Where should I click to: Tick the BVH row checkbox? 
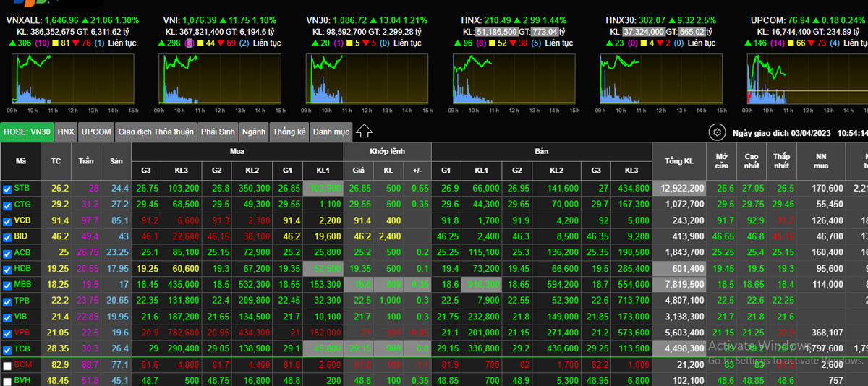tap(7, 380)
